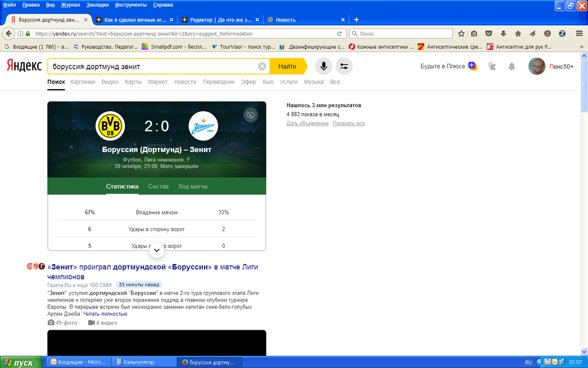The width and height of the screenshot is (588, 368).
Task: Click the Zenit club logo
Action: (x=203, y=126)
